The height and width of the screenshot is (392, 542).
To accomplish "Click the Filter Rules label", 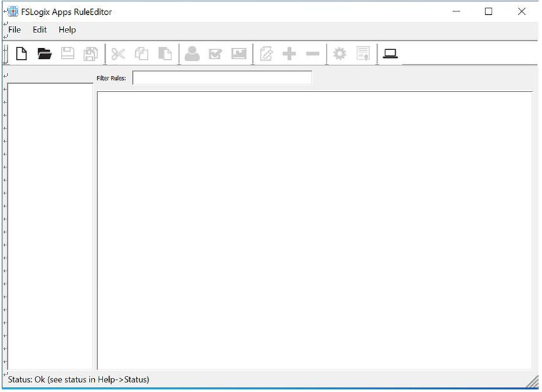I will pos(111,78).
